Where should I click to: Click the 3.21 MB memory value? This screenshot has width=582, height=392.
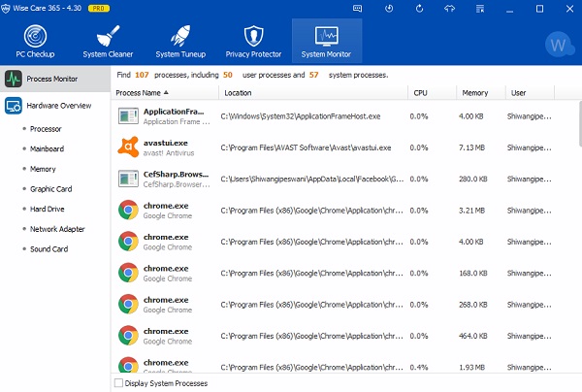[x=471, y=211]
